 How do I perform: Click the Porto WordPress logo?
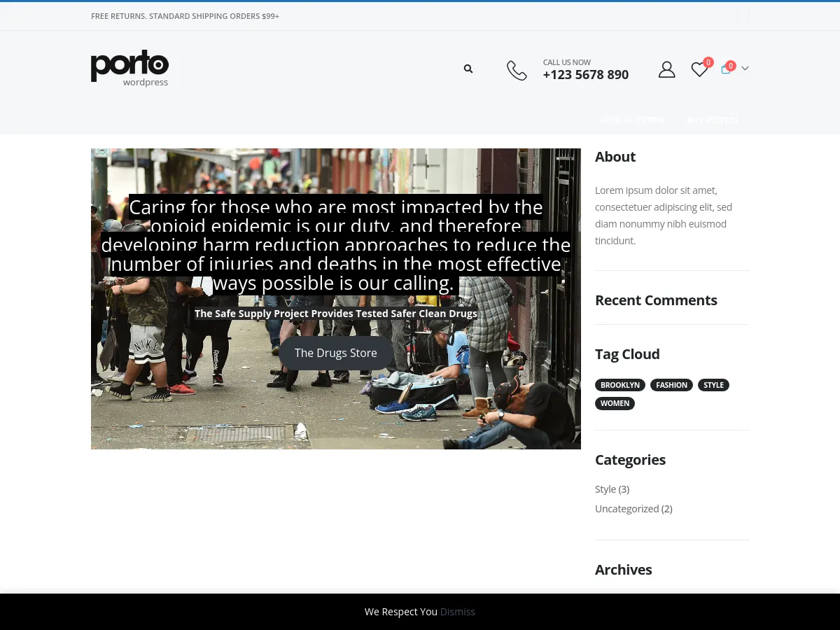129,68
